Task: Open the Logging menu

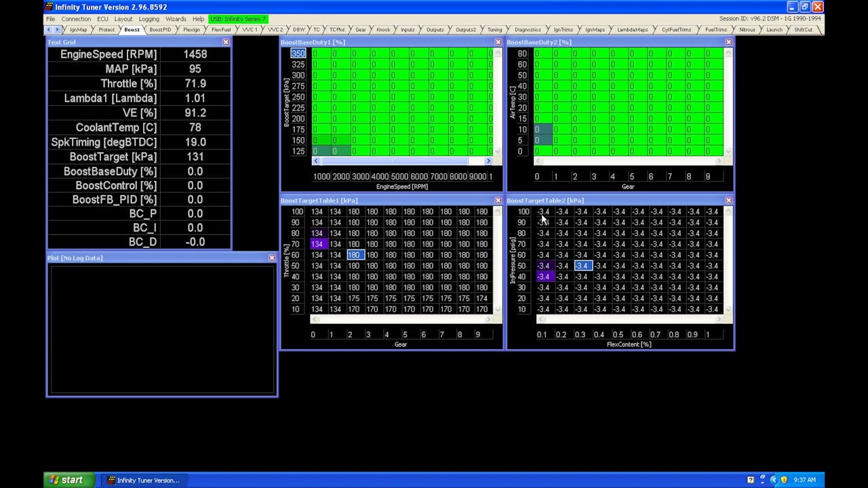Action: (x=149, y=19)
